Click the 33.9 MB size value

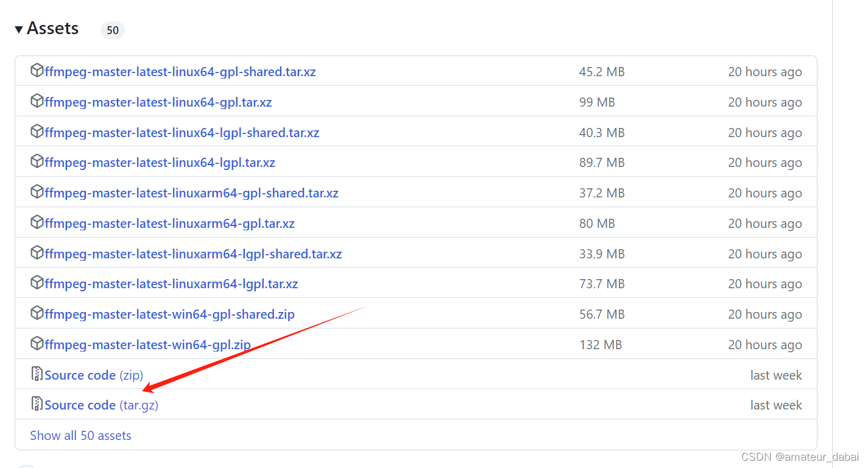602,254
